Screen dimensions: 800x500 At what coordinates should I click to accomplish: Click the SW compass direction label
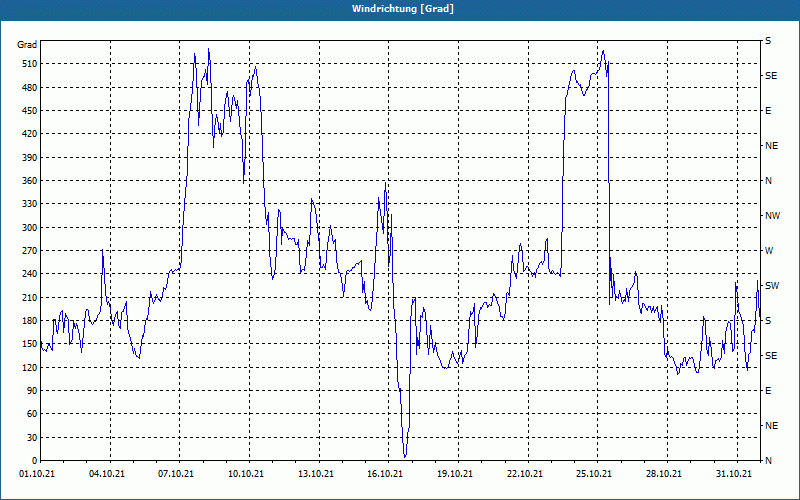772,286
